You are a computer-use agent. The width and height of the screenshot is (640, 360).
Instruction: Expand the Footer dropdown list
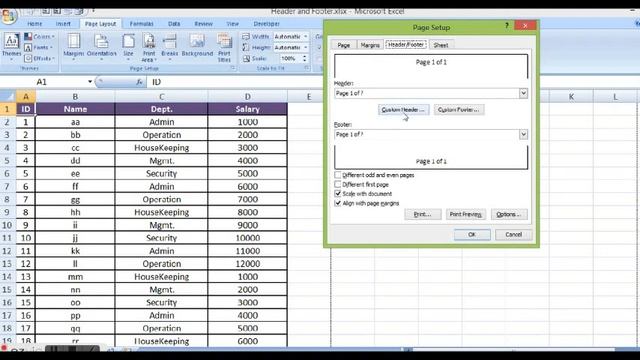[523, 134]
